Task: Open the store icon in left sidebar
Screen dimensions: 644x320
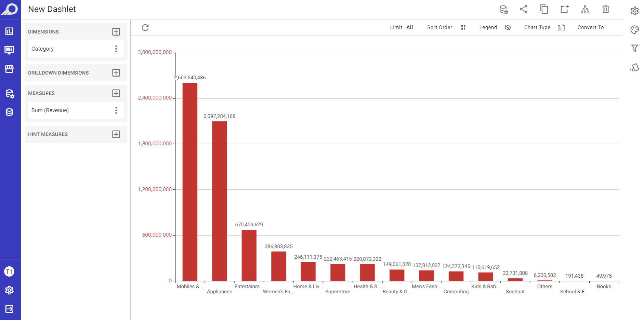Action: tap(9, 69)
